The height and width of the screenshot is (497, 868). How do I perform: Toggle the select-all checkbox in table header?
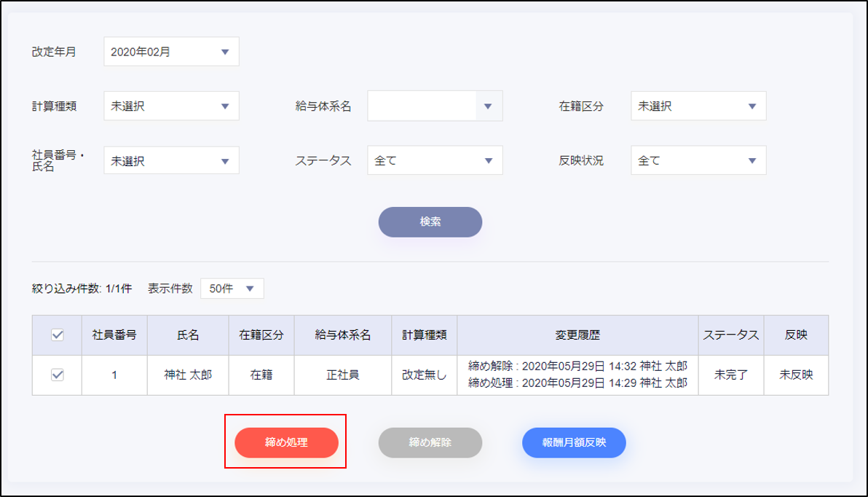[58, 335]
